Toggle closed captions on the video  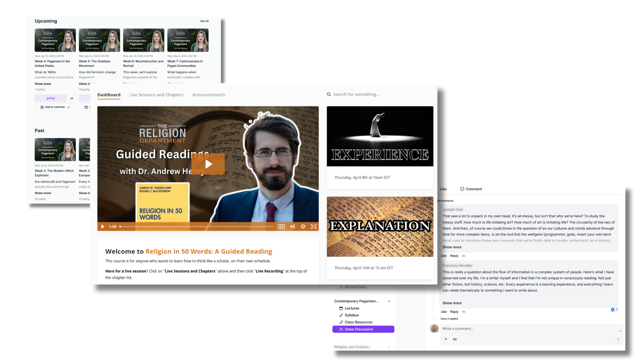coord(281,227)
